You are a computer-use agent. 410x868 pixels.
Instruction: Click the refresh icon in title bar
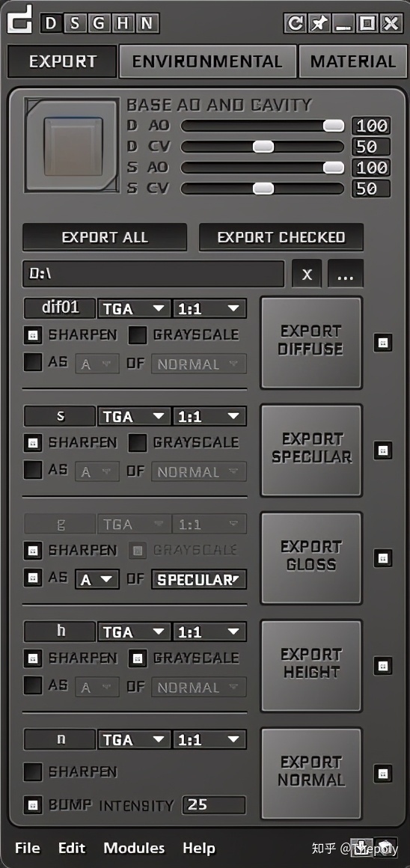tap(296, 23)
